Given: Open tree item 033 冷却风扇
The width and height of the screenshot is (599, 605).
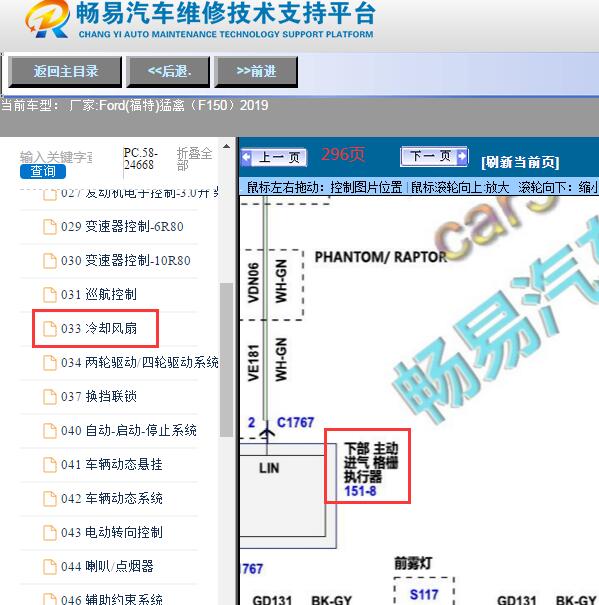Looking at the screenshot, I should [99, 328].
